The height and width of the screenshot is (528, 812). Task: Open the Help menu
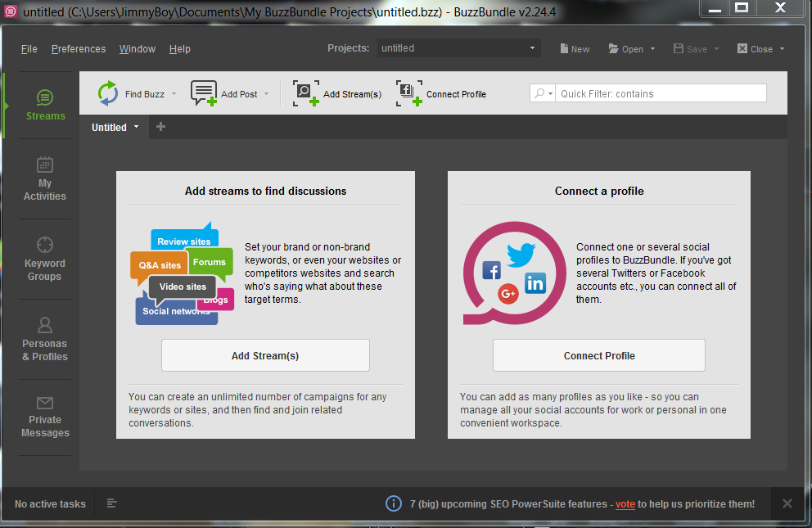180,48
